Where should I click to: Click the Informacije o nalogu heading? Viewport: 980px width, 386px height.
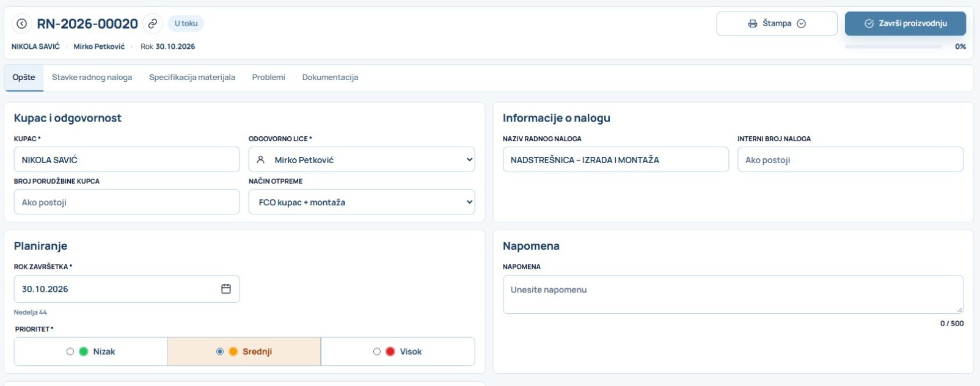pyautogui.click(x=557, y=118)
